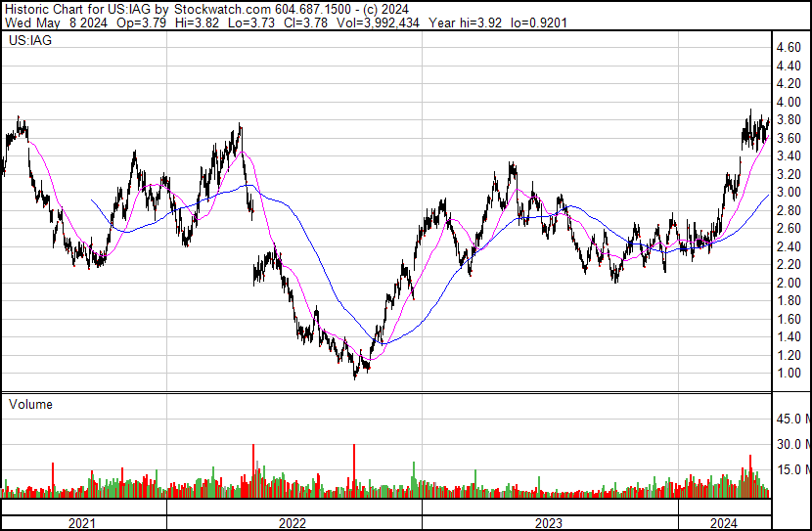Click the 1.00 price axis label
This screenshot has height=531, width=812.
(788, 374)
